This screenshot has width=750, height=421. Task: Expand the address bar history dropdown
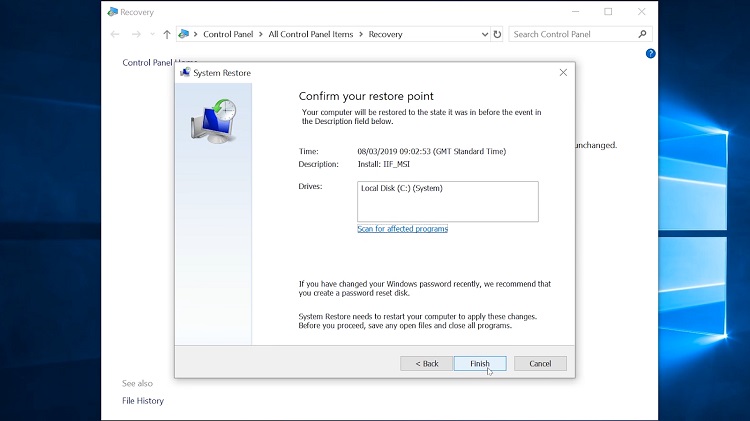coord(485,34)
